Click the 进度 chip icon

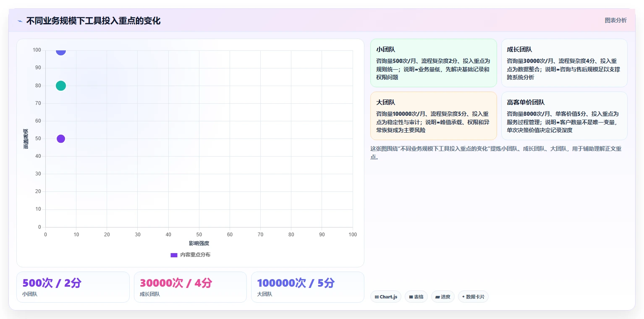click(x=437, y=297)
